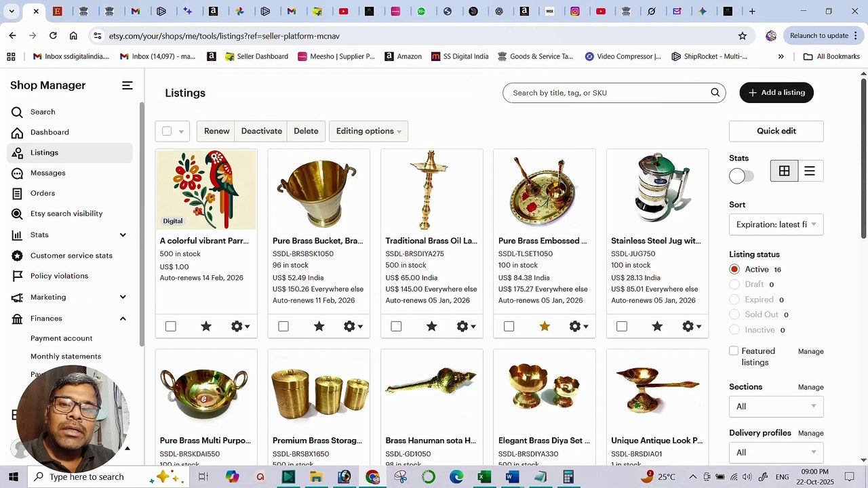868x488 pixels.
Task: Select the colorful Parrot listing checkbox
Action: [x=171, y=327]
